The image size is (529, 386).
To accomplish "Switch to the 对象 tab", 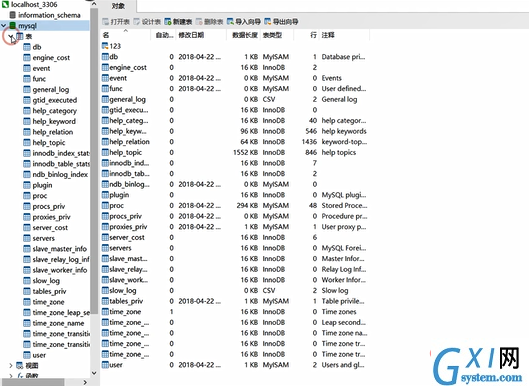I will pos(118,6).
